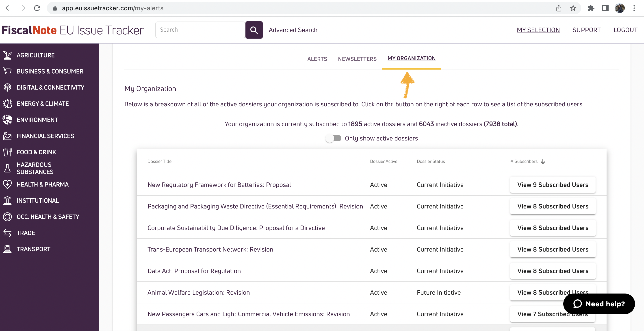This screenshot has height=331, width=644.
Task: Sort table by Dossier Title column header
Action: click(160, 162)
